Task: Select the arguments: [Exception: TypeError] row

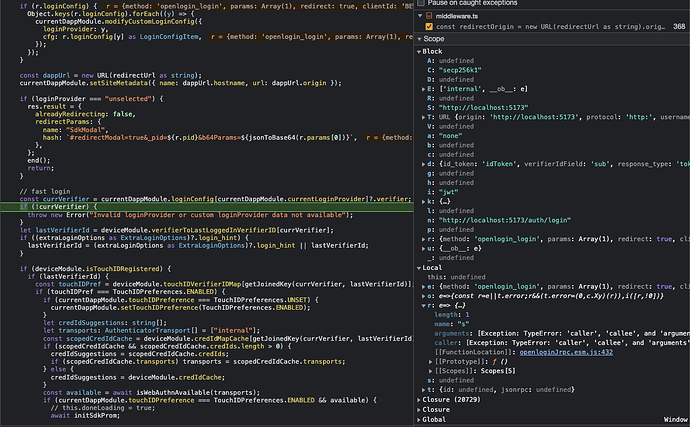Action: tap(562, 334)
